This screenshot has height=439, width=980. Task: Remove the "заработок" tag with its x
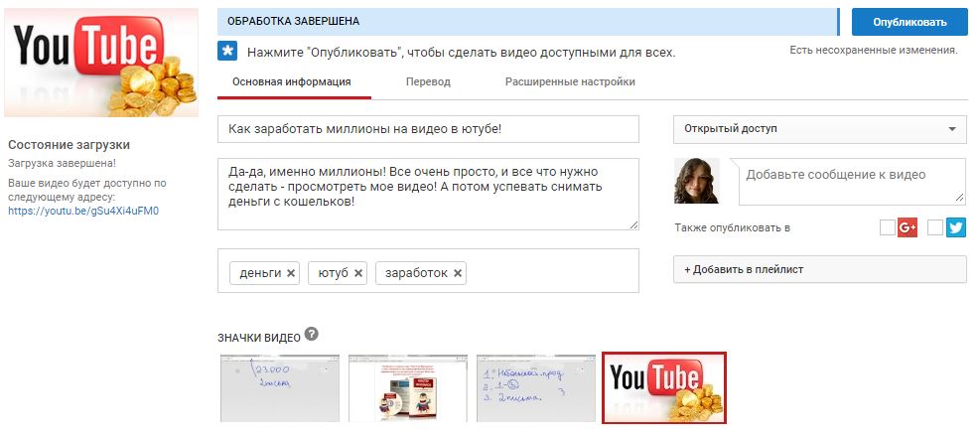point(458,273)
